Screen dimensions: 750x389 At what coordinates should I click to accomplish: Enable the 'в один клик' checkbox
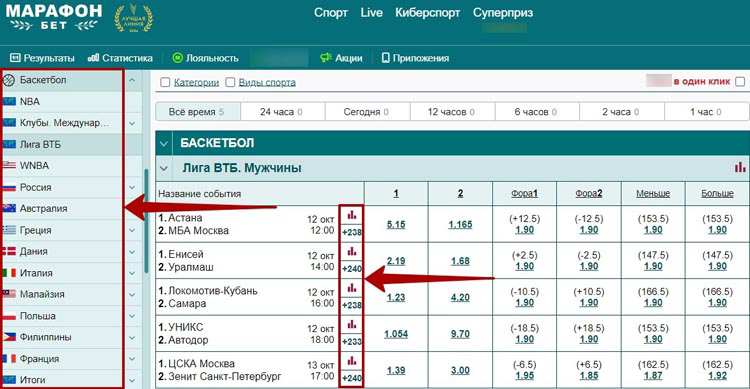point(740,81)
